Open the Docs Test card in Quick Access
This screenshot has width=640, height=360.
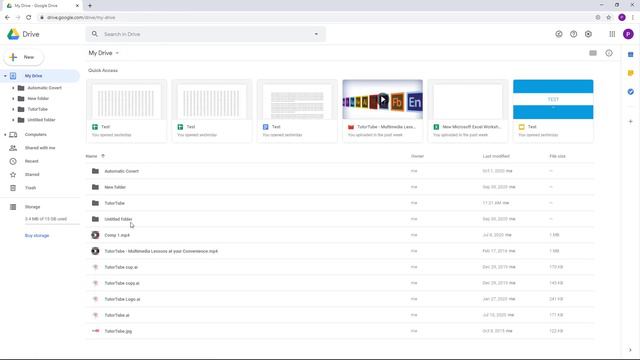point(297,111)
